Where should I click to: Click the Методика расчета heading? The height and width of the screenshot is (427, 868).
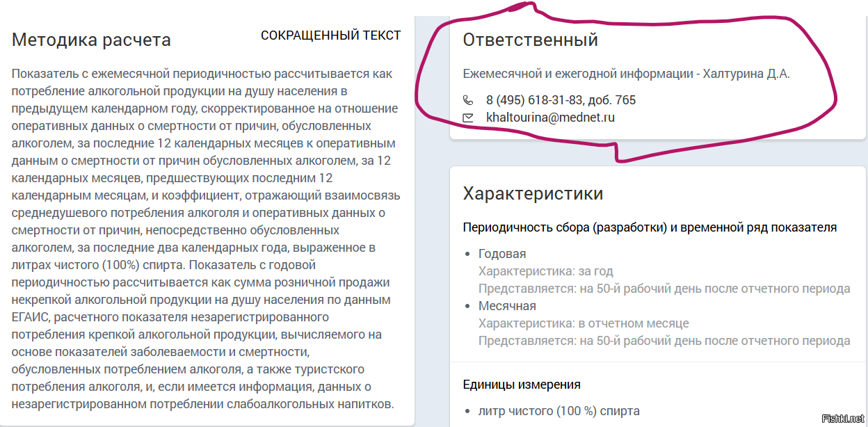click(91, 40)
